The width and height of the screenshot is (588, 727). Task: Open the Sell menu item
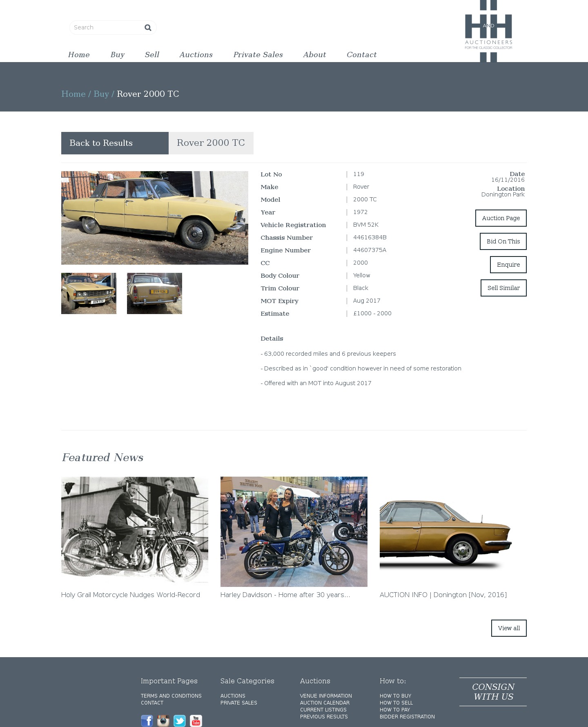click(152, 55)
